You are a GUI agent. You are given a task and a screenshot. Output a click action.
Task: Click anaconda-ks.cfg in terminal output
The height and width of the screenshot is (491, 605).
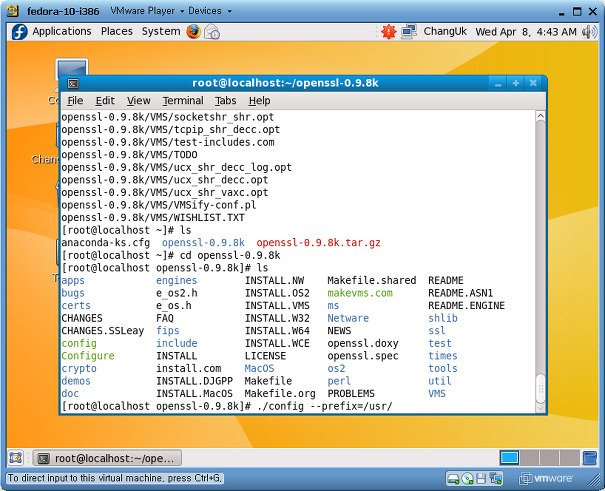(x=105, y=243)
